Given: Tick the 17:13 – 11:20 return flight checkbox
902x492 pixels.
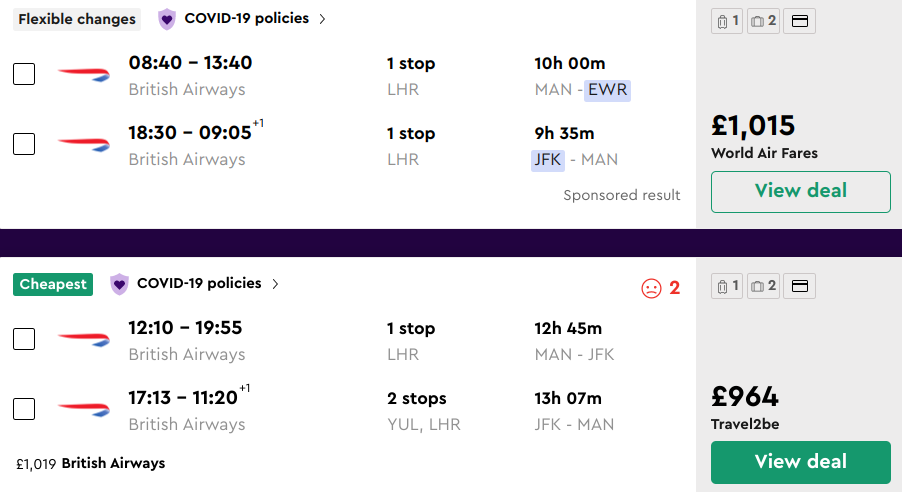Looking at the screenshot, I should coord(24,409).
